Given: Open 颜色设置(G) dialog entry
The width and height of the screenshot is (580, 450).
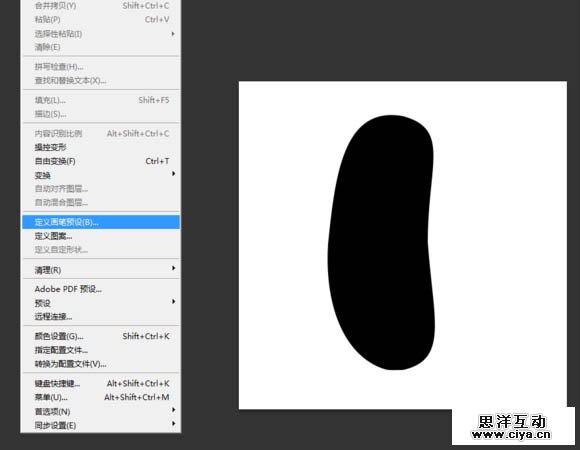Looking at the screenshot, I should click(x=101, y=336).
